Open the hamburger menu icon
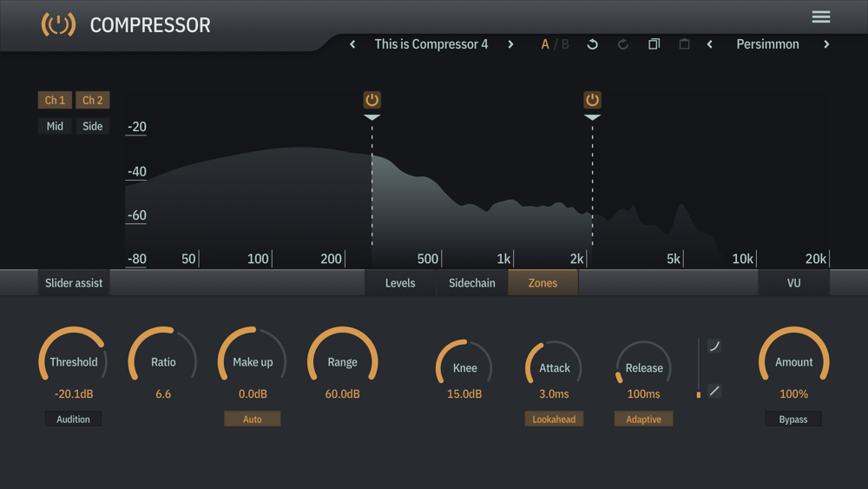Viewport: 868px width, 489px height. (x=821, y=17)
